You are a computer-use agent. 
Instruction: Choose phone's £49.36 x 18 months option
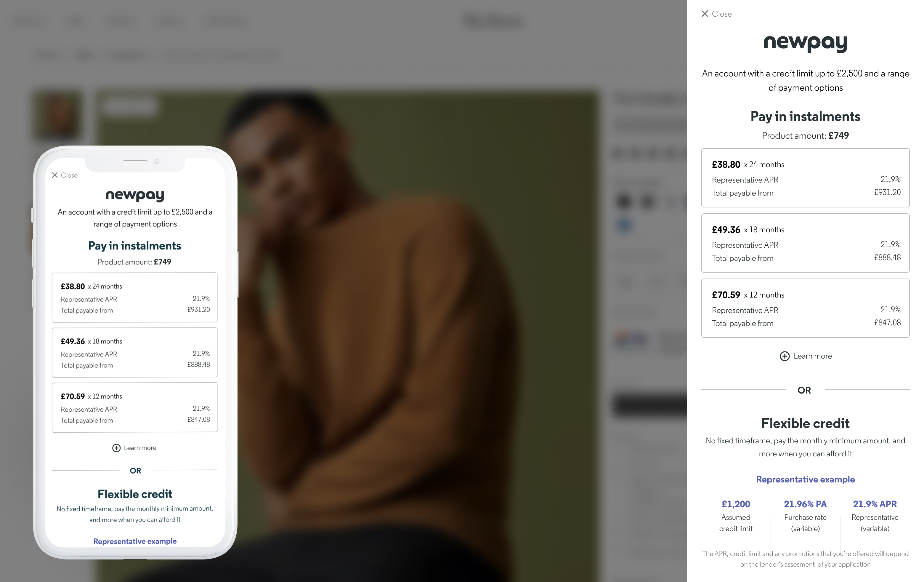135,352
